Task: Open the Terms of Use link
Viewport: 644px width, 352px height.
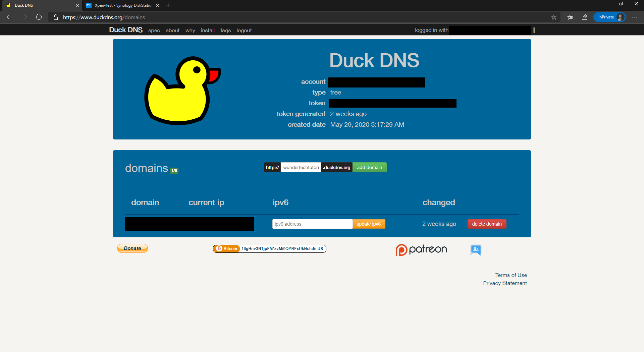Action: 511,275
